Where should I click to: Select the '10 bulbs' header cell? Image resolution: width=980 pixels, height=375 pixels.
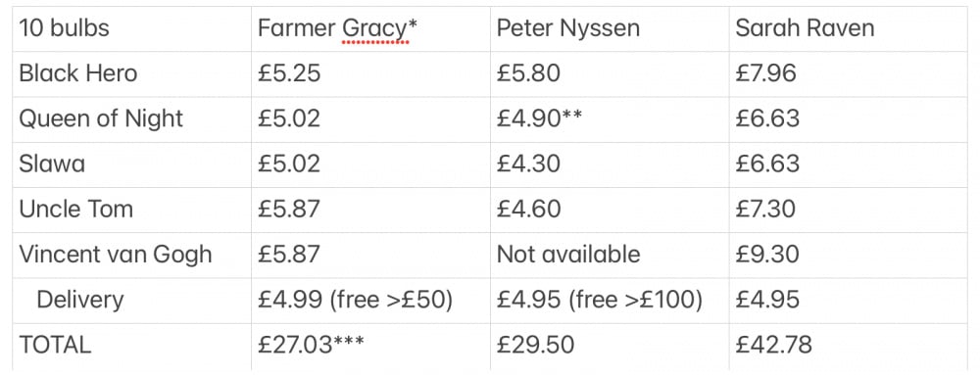point(132,28)
